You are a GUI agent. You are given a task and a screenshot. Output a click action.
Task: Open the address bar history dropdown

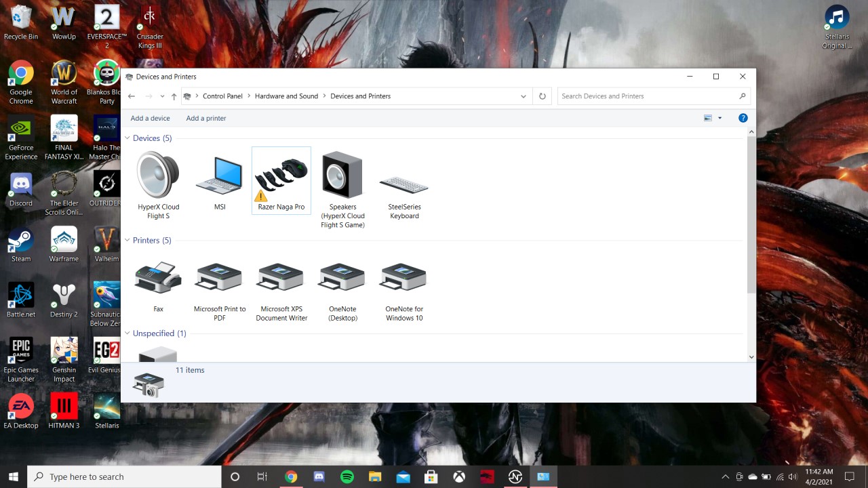(x=523, y=96)
